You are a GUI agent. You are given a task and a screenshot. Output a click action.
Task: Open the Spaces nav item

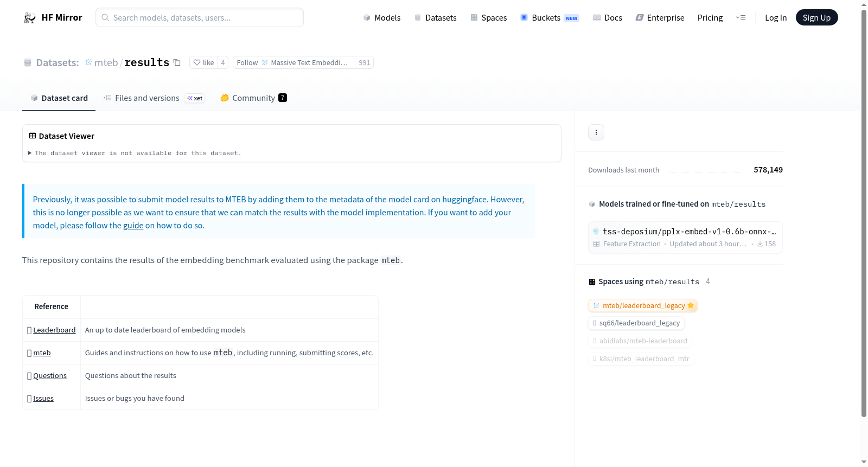(488, 17)
